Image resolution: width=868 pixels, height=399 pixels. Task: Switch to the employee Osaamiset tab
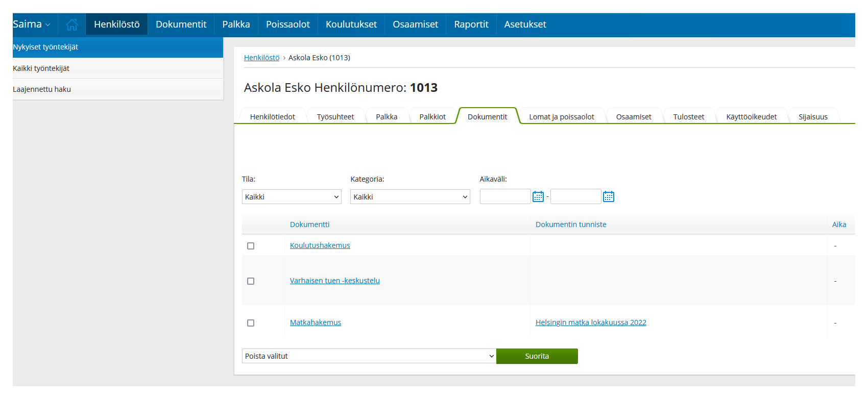[x=634, y=117]
